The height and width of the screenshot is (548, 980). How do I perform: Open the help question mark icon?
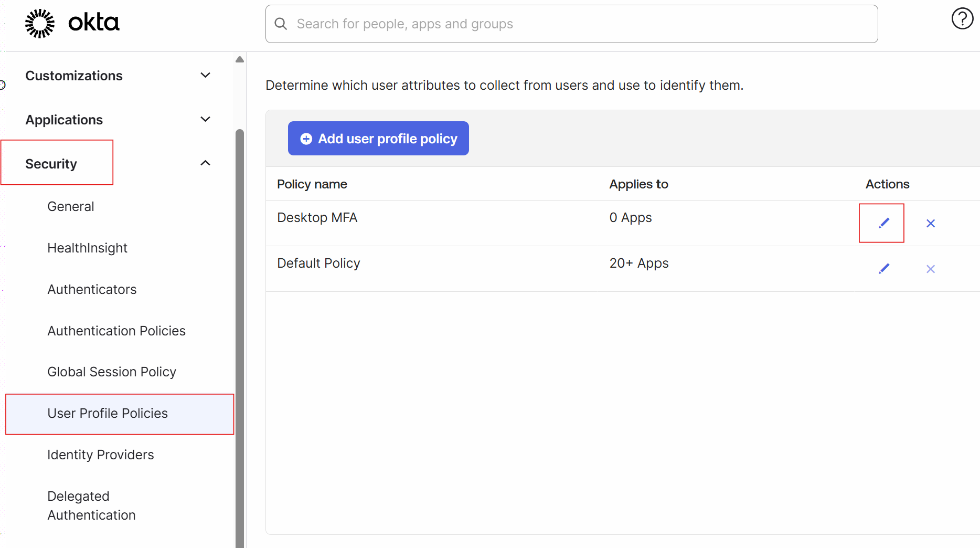pyautogui.click(x=962, y=18)
